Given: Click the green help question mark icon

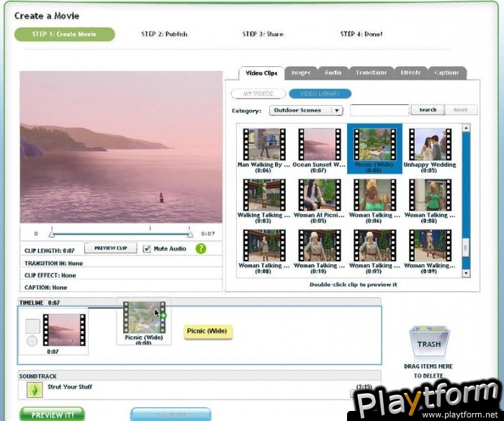Looking at the screenshot, I should [201, 248].
